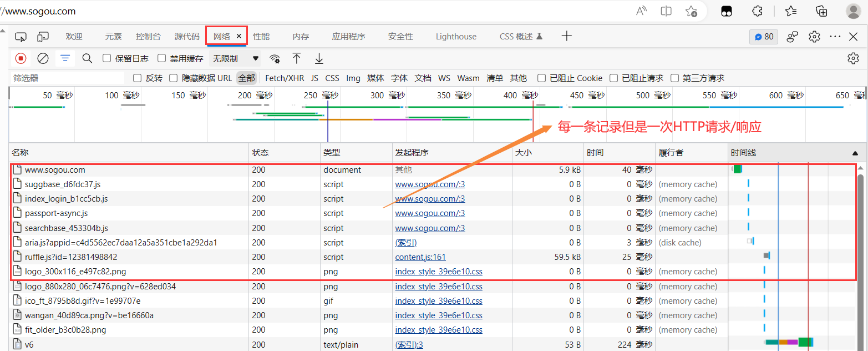This screenshot has height=351, width=868.
Task: Open the 应用程序 tab
Action: [348, 37]
